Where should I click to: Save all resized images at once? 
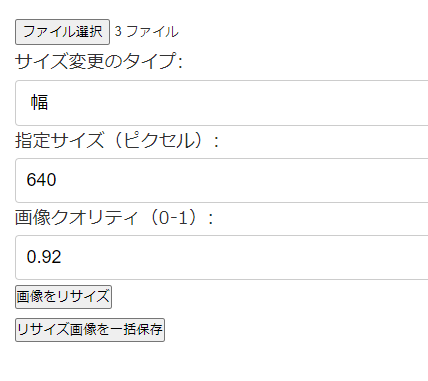pos(90,330)
